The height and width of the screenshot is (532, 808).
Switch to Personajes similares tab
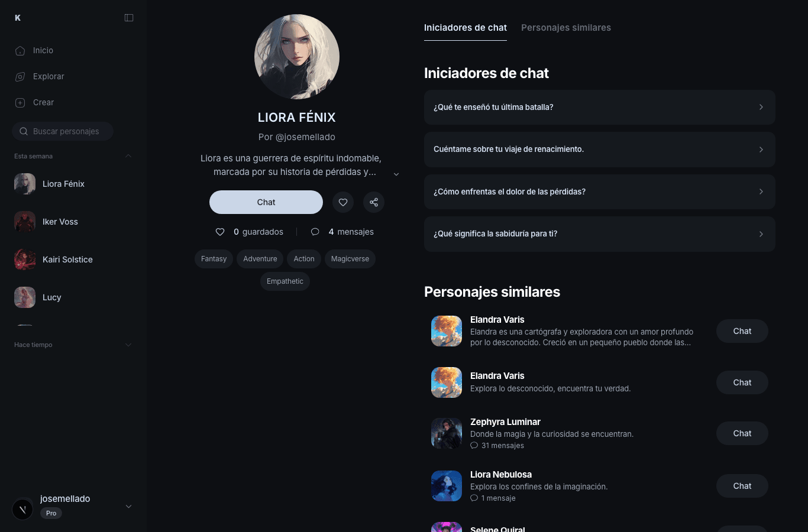tap(565, 28)
